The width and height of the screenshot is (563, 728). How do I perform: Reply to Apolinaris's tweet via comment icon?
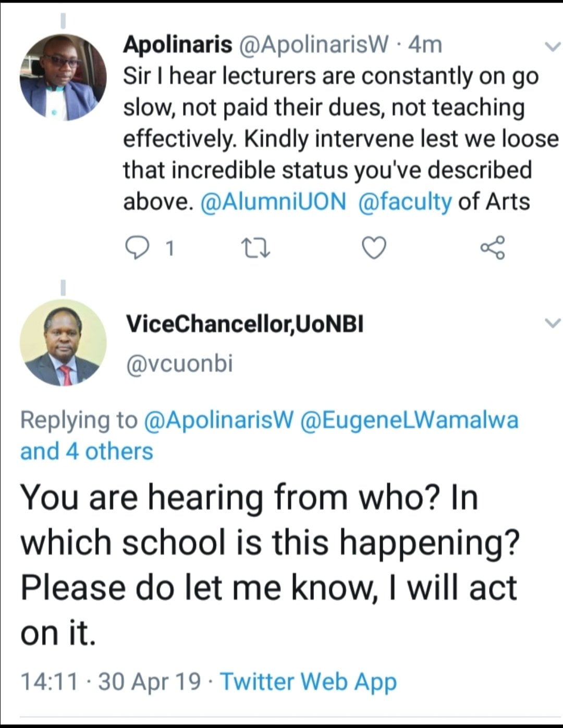138,248
